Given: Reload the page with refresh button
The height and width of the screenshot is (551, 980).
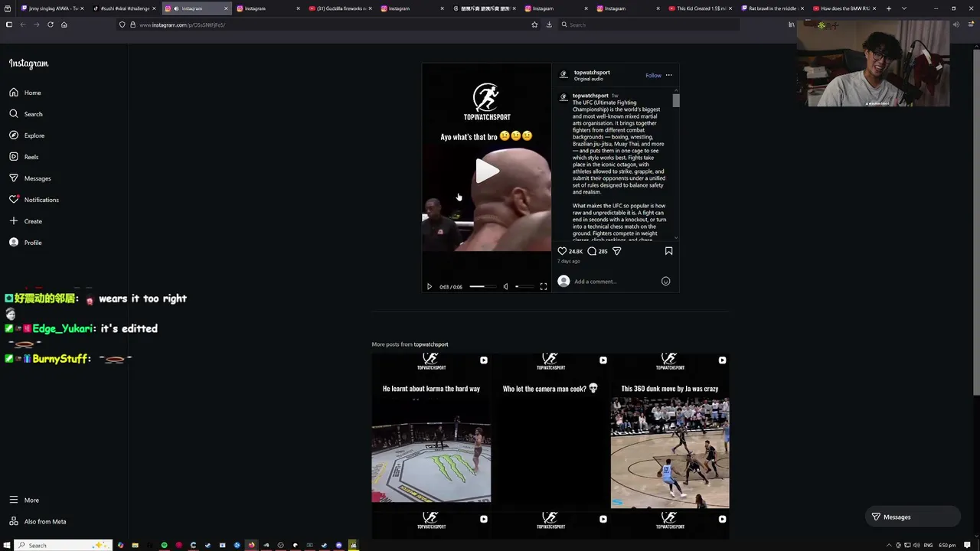Looking at the screenshot, I should point(51,24).
